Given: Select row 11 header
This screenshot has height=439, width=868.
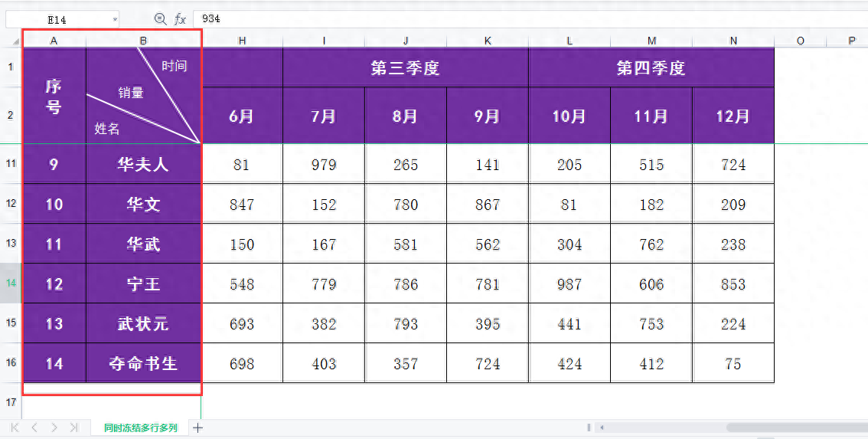Looking at the screenshot, I should tap(11, 163).
